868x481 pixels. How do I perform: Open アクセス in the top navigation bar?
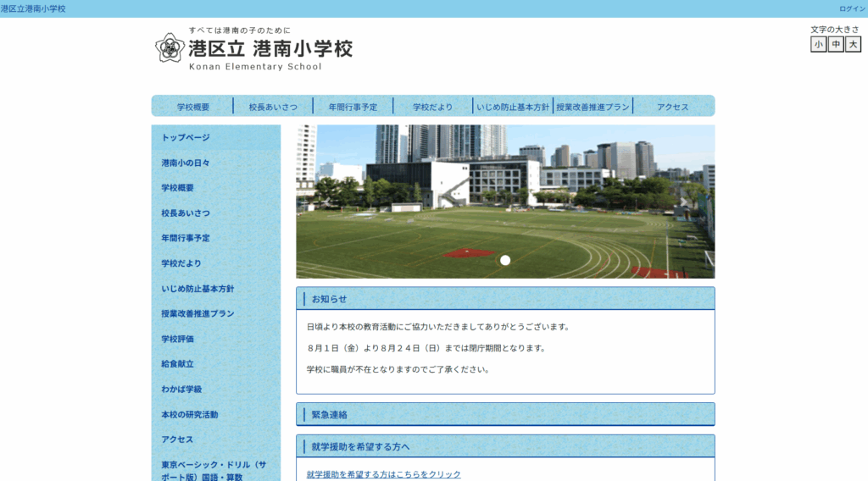point(672,108)
